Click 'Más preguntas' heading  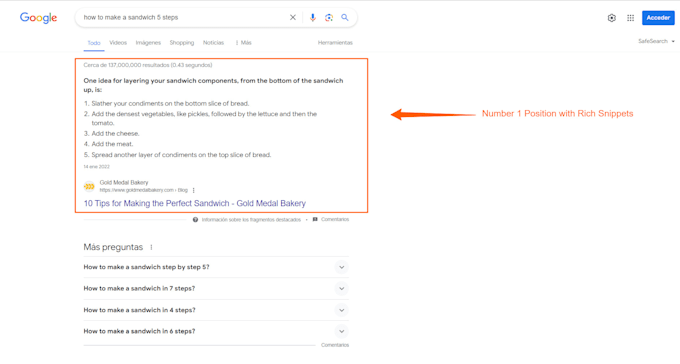point(113,247)
